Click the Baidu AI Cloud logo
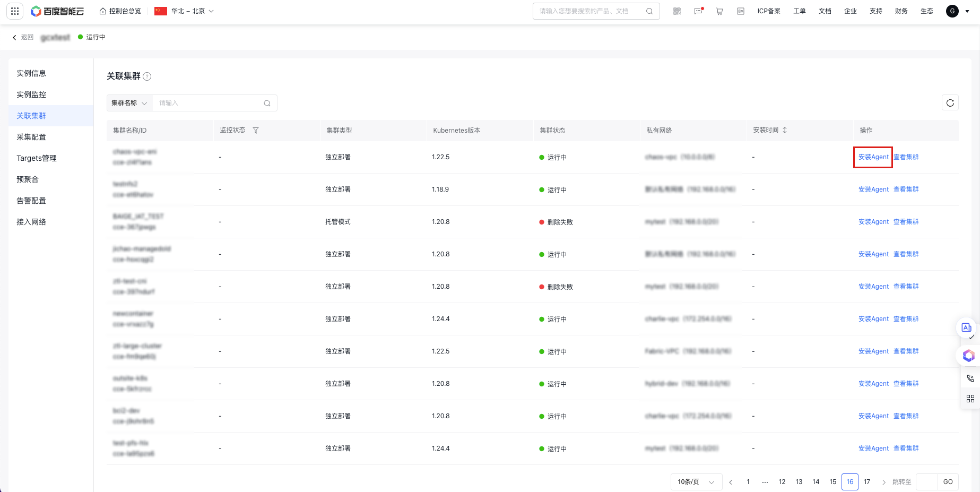Viewport: 980px width, 492px height. point(57,11)
